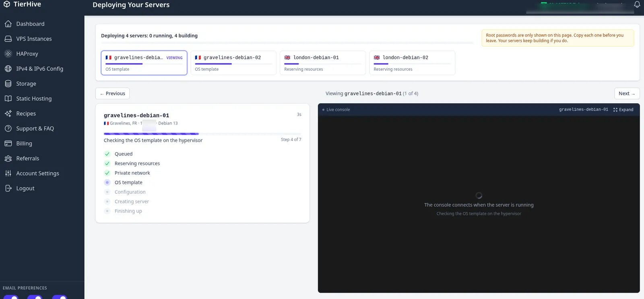Click the IPv4 & IPv6 globe icon
This screenshot has height=299, width=644.
[x=8, y=69]
